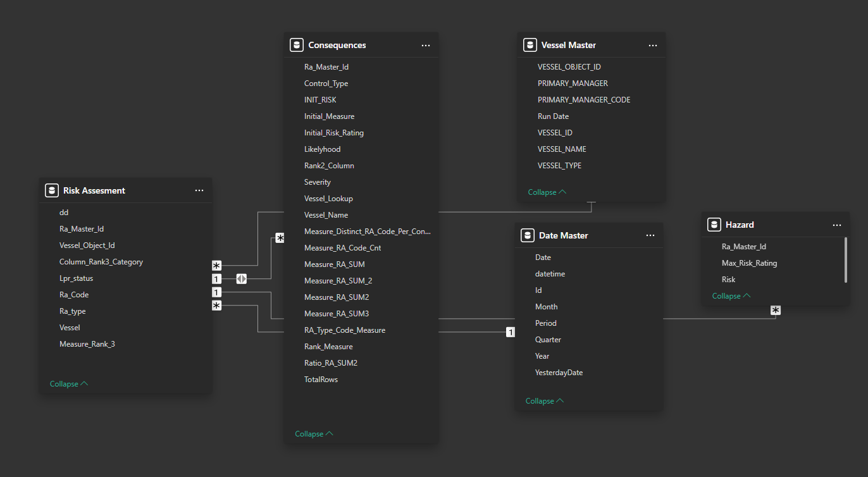Click the Consequences table database icon
Image resolution: width=868 pixels, height=477 pixels.
pyautogui.click(x=296, y=45)
